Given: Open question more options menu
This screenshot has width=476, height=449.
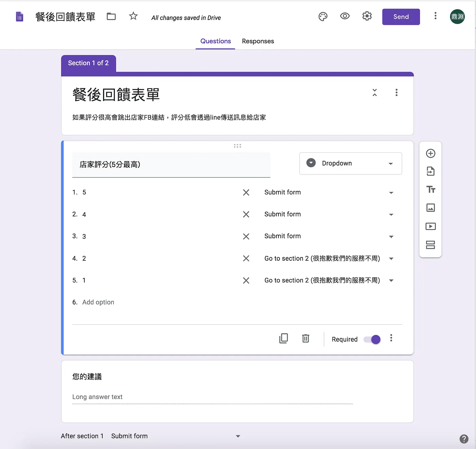Looking at the screenshot, I should (391, 338).
